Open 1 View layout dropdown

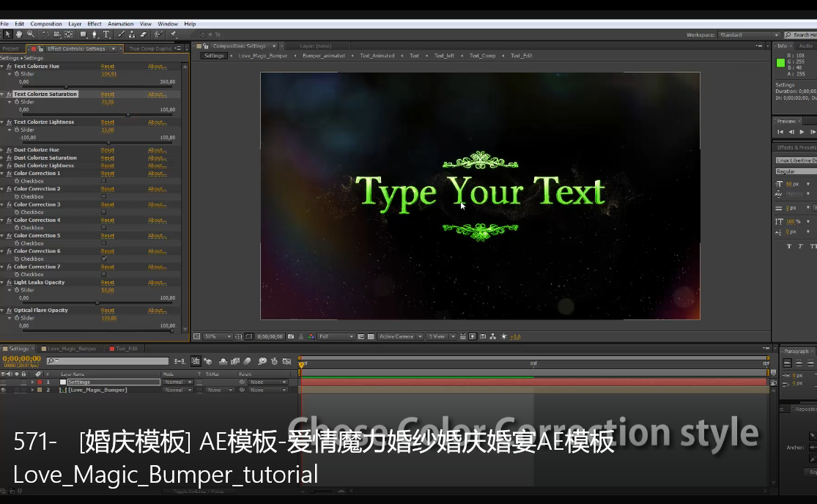(x=441, y=336)
